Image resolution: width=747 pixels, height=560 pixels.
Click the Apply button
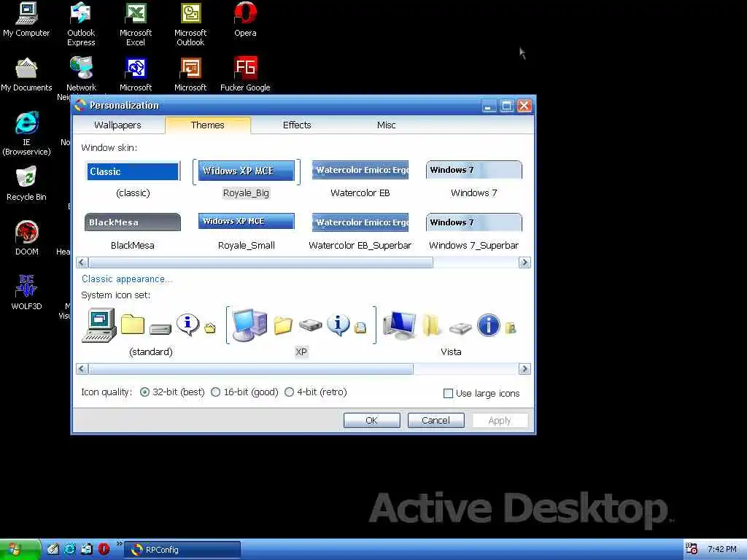click(x=499, y=421)
